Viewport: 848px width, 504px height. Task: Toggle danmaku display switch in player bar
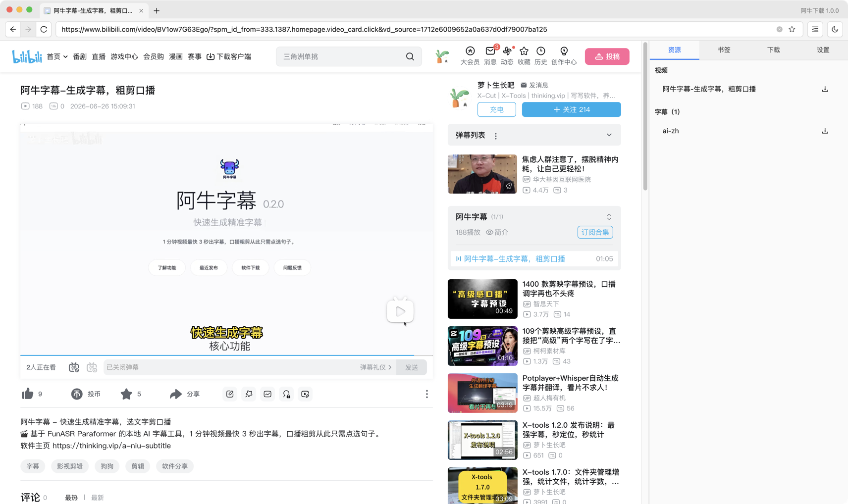(74, 367)
